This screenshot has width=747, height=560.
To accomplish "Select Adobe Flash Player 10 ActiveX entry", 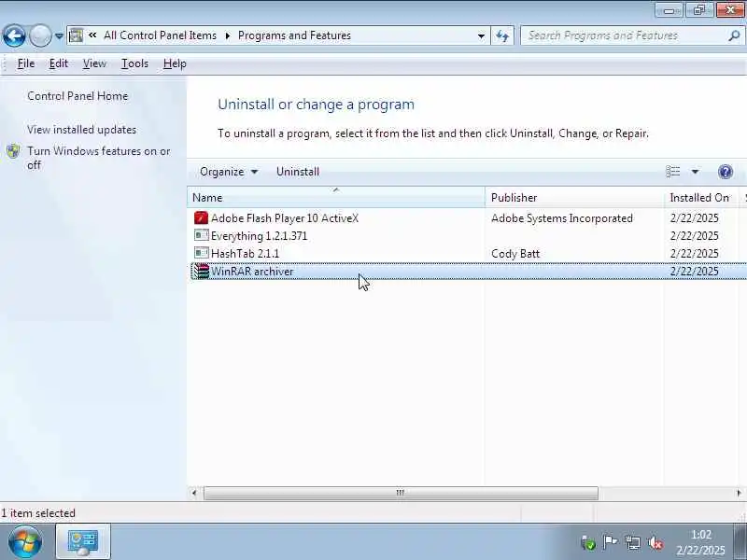I will click(x=285, y=218).
